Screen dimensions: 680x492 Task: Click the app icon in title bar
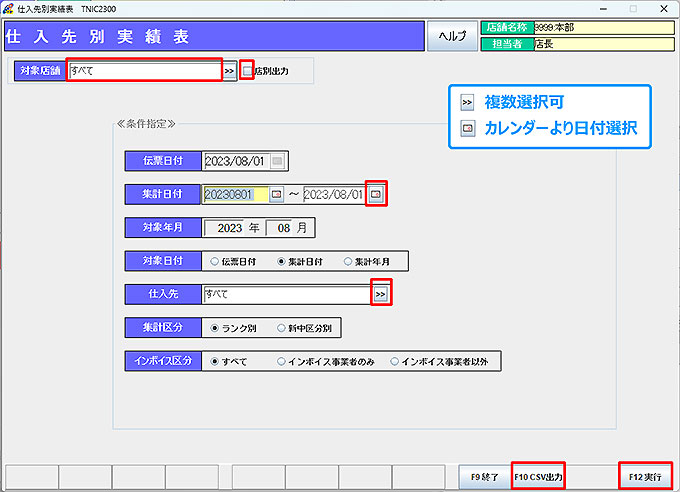(x=8, y=8)
